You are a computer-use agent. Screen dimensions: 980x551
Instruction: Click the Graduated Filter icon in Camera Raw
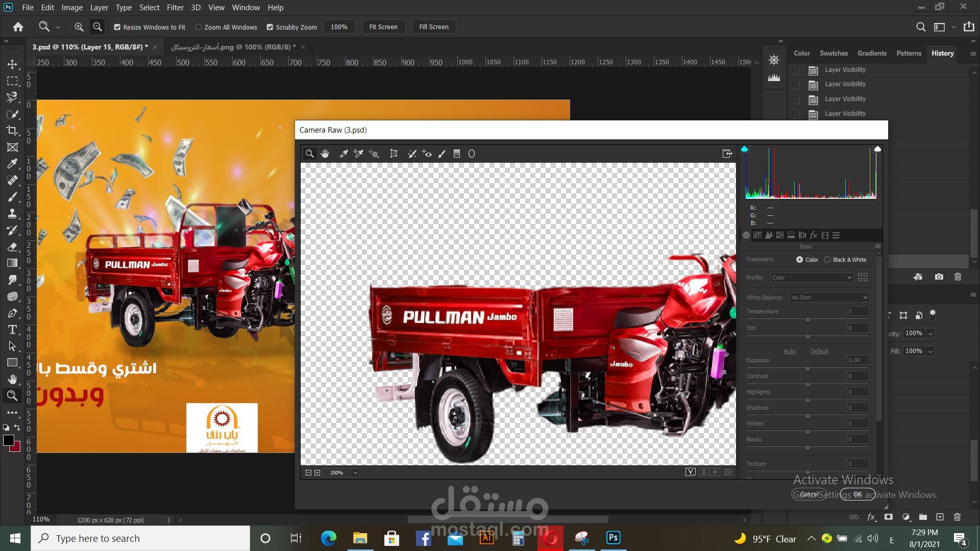point(457,154)
